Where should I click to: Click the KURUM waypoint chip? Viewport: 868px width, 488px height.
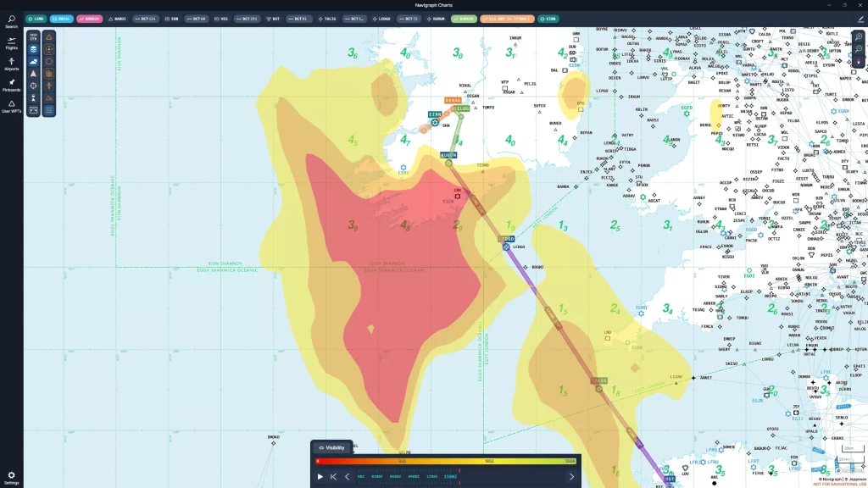tap(436, 19)
